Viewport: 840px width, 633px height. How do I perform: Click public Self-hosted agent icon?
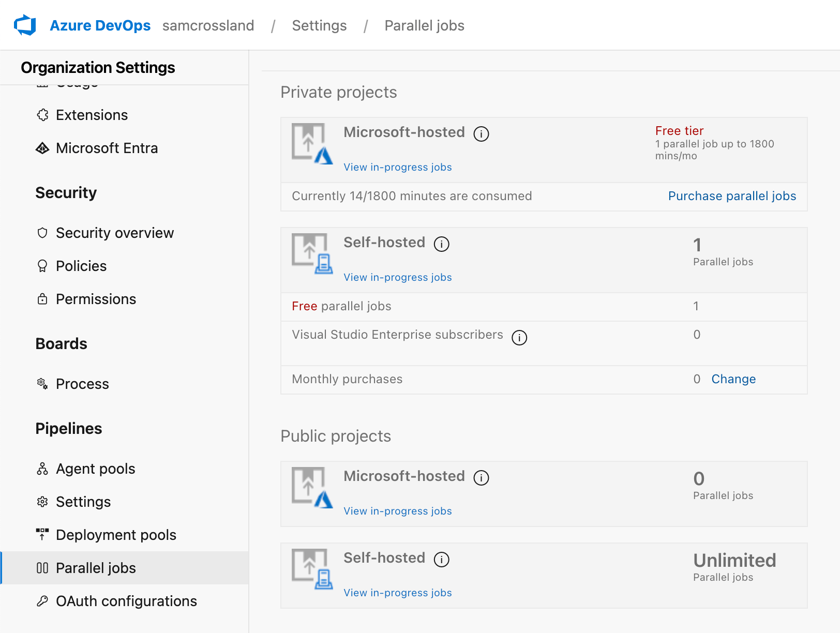[312, 569]
